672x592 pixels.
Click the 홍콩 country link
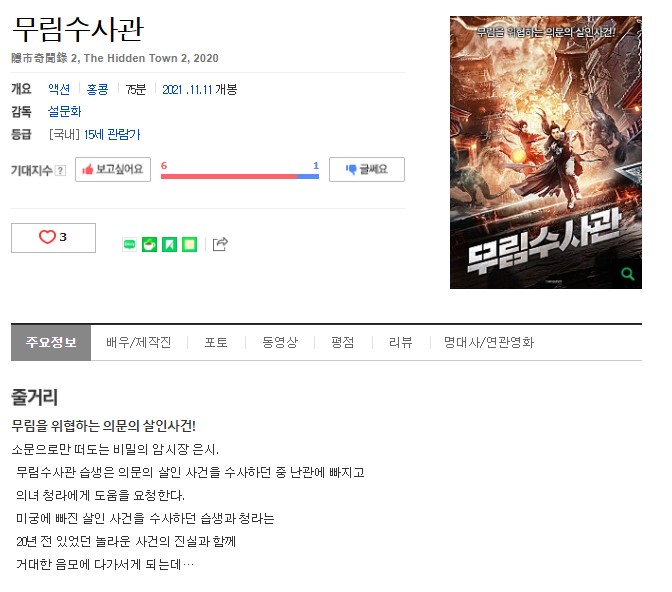(98, 89)
